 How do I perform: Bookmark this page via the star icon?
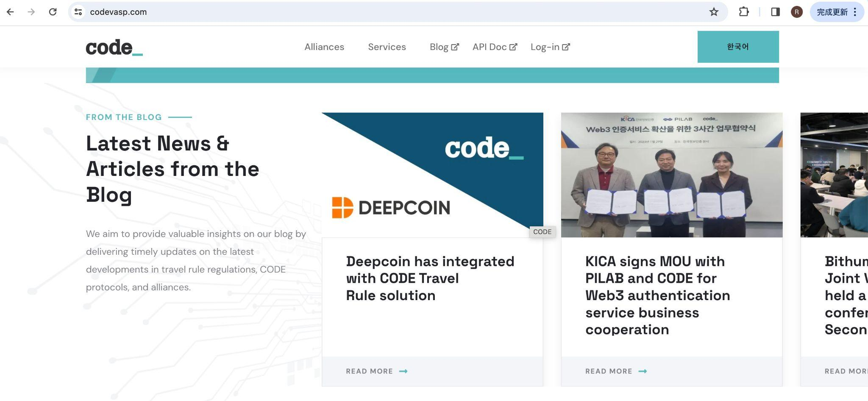[x=715, y=12]
